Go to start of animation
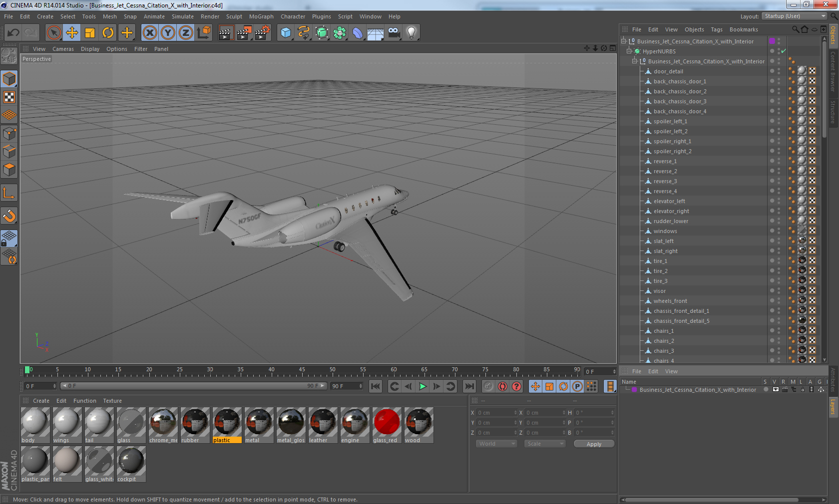The image size is (839, 504). (x=376, y=386)
